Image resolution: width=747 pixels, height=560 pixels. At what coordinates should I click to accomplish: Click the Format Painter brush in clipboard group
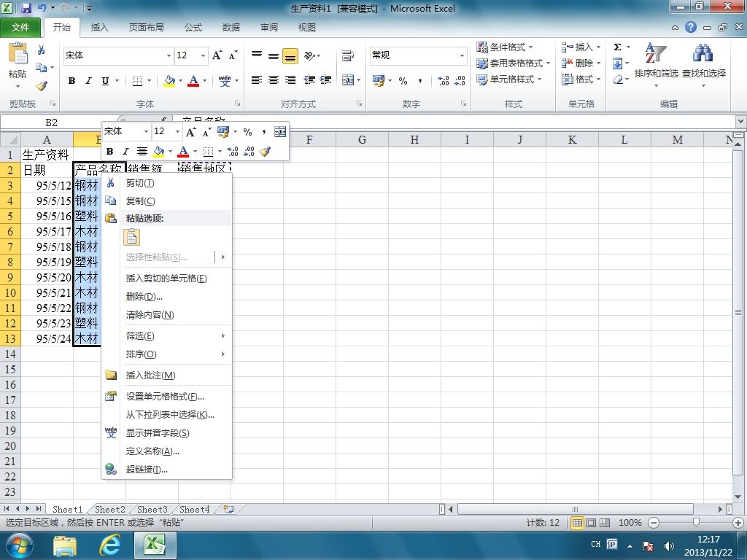tap(42, 86)
